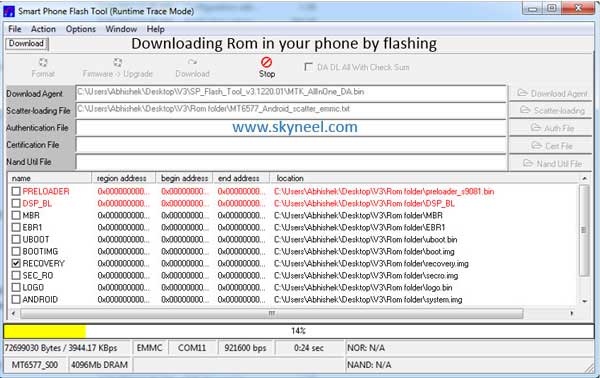Open the Download Agent folder button
Viewport: 600px width, 378px height.
point(551,94)
